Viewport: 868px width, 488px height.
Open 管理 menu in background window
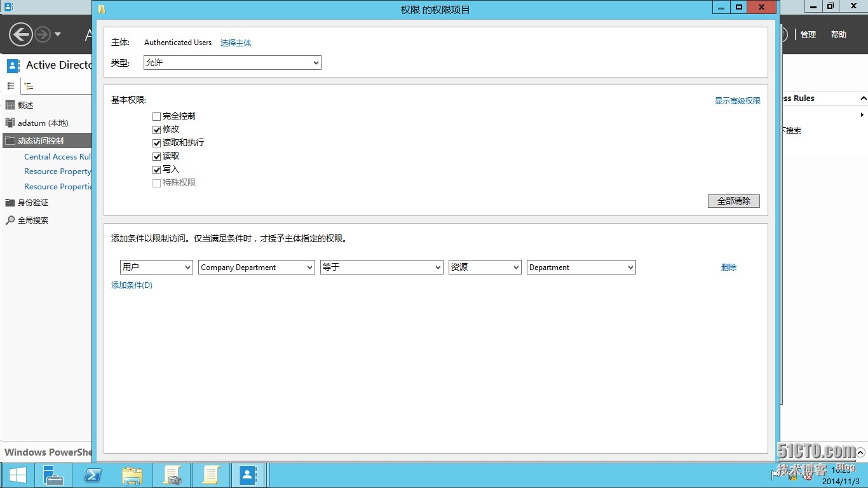(808, 35)
